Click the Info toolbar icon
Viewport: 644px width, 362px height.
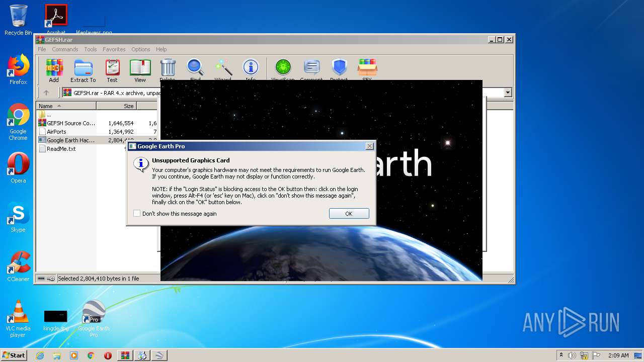click(251, 68)
